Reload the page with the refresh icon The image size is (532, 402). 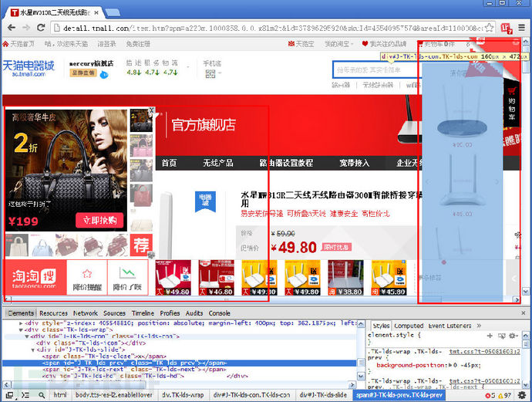[x=41, y=28]
